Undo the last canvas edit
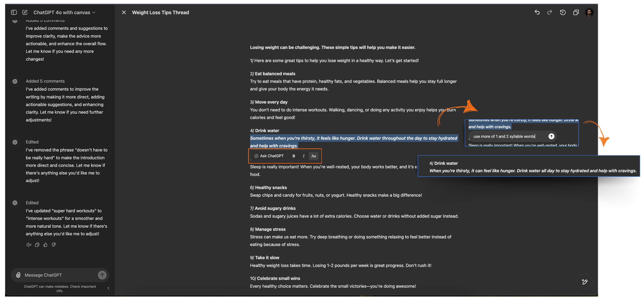644x303 pixels. (x=537, y=12)
